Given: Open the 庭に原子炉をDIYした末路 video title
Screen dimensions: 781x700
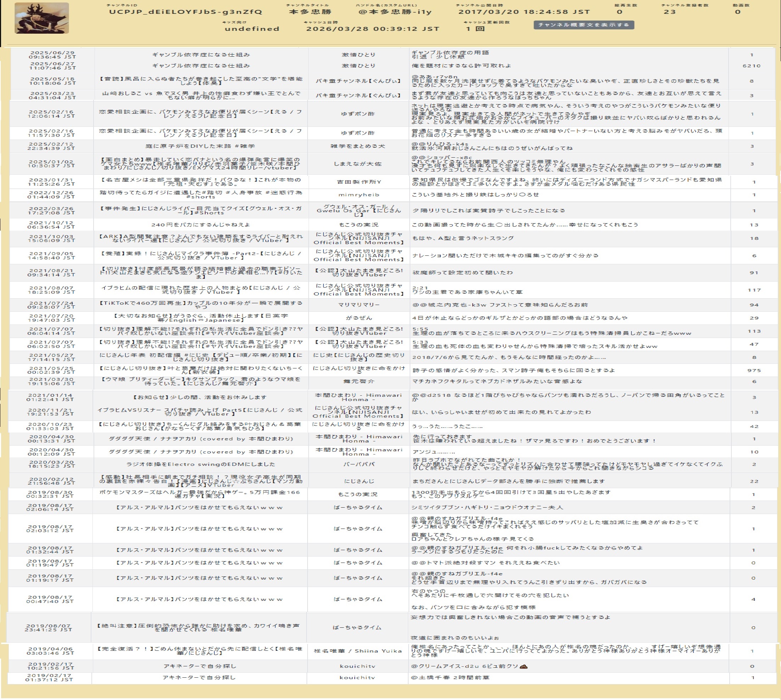Looking at the screenshot, I should (200, 146).
